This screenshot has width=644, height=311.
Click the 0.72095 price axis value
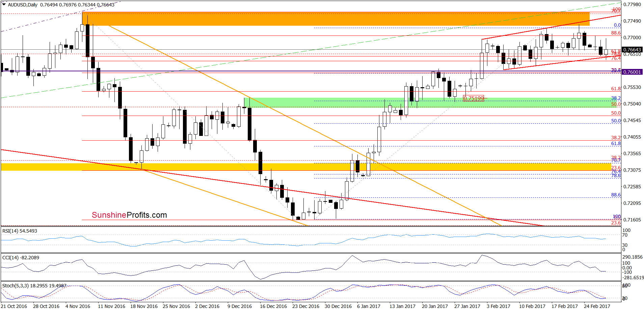tap(632, 203)
